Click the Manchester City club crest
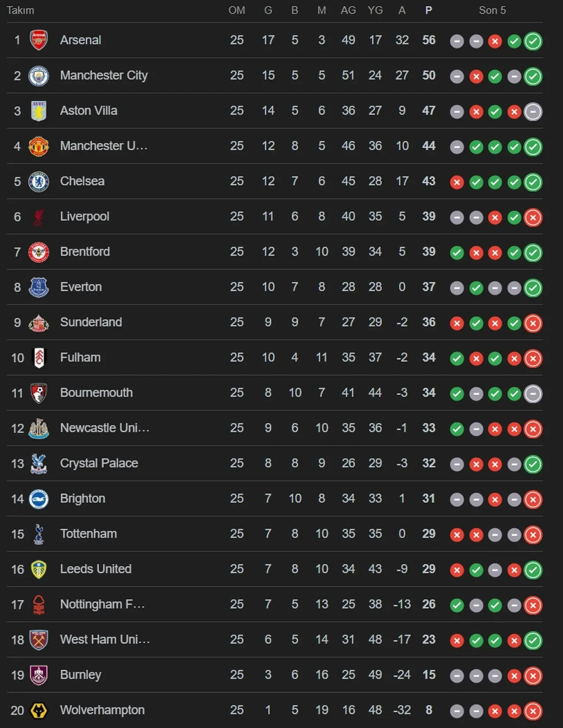This screenshot has height=728, width=563. coord(39,76)
